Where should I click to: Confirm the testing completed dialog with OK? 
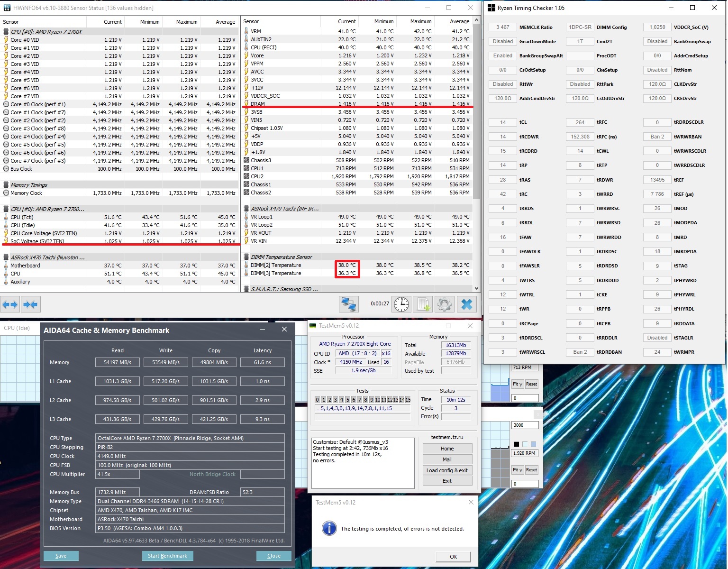pos(453,557)
